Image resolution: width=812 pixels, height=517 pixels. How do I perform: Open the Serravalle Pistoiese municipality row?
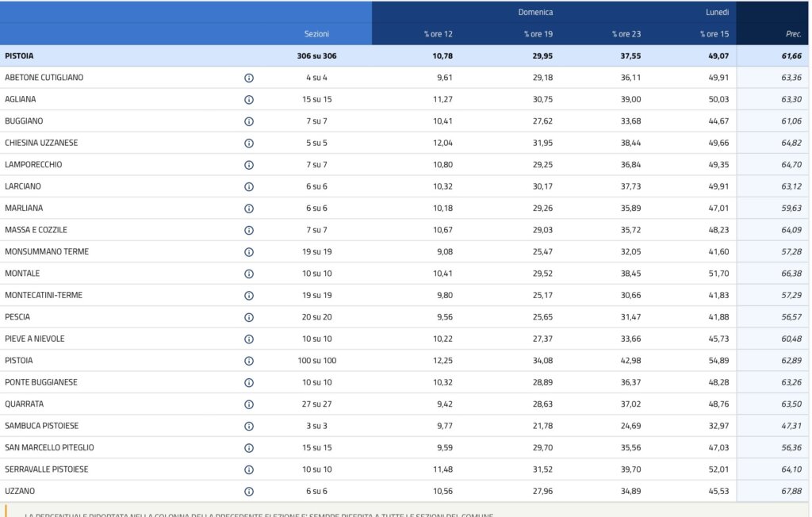click(x=47, y=469)
